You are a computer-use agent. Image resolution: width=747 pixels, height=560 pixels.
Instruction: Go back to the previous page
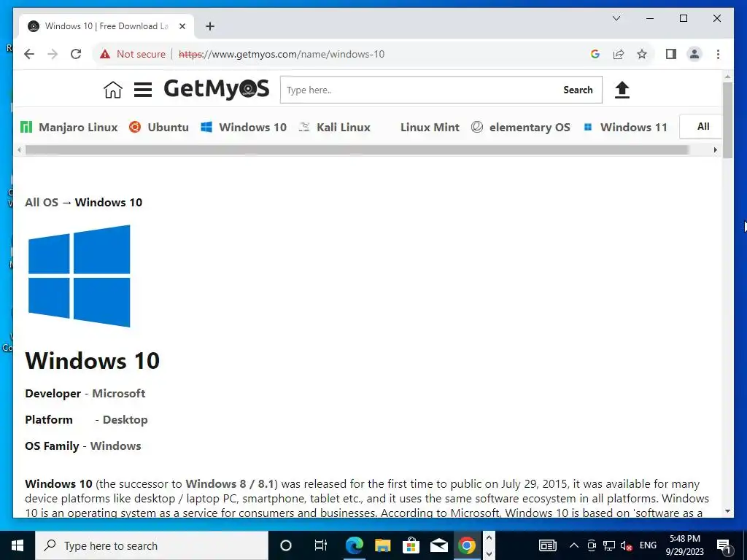29,54
